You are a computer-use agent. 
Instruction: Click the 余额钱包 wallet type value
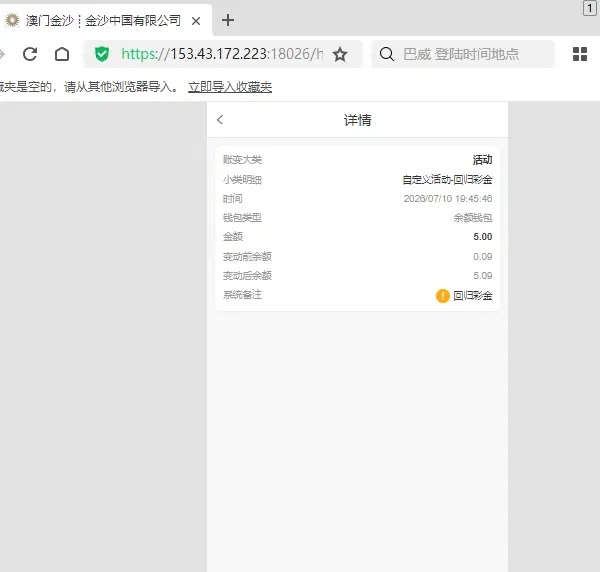(x=473, y=218)
